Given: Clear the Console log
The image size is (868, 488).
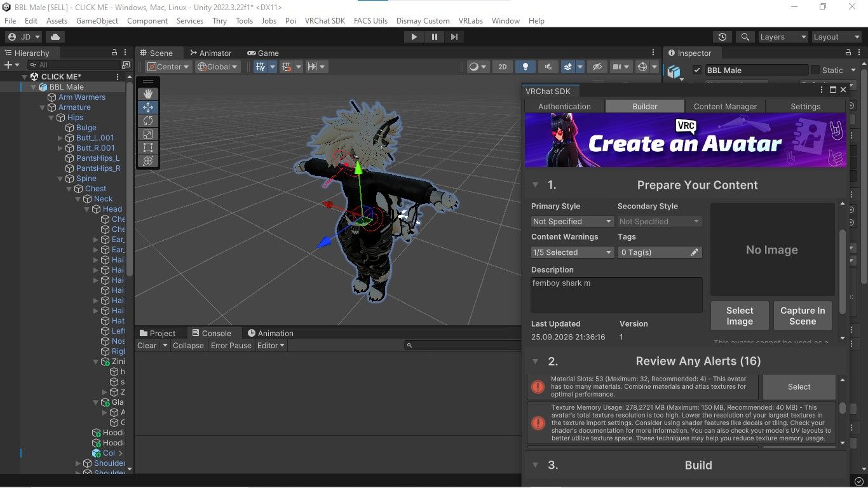Looking at the screenshot, I should click(147, 346).
